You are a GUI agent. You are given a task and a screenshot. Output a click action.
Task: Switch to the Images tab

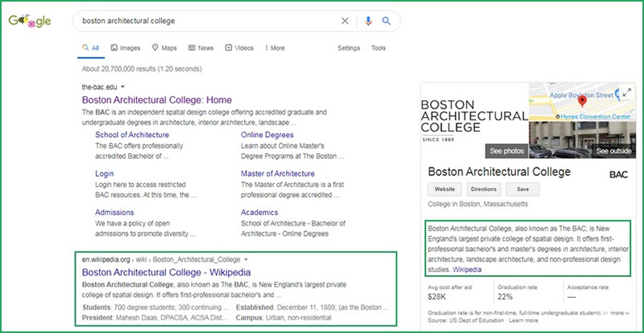pos(126,48)
